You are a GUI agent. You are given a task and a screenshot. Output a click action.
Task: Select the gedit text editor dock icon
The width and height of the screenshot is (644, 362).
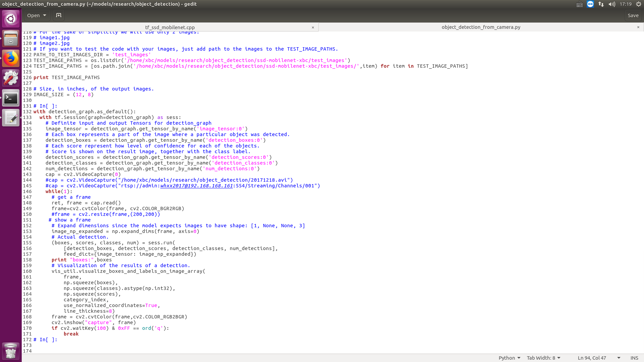pyautogui.click(x=11, y=118)
